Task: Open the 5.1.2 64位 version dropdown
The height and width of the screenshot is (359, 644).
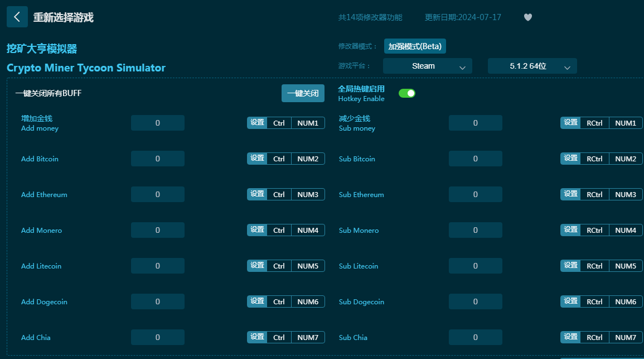Action: pyautogui.click(x=532, y=66)
